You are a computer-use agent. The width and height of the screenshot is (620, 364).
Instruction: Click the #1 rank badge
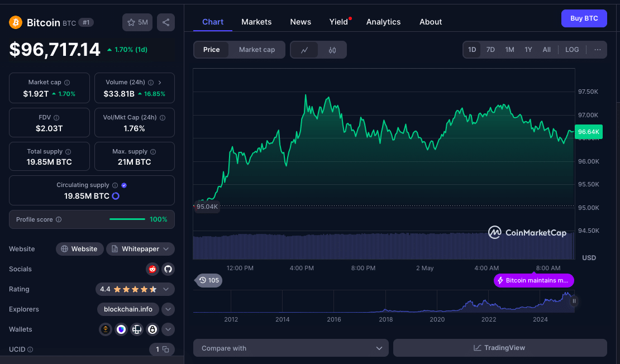(86, 22)
